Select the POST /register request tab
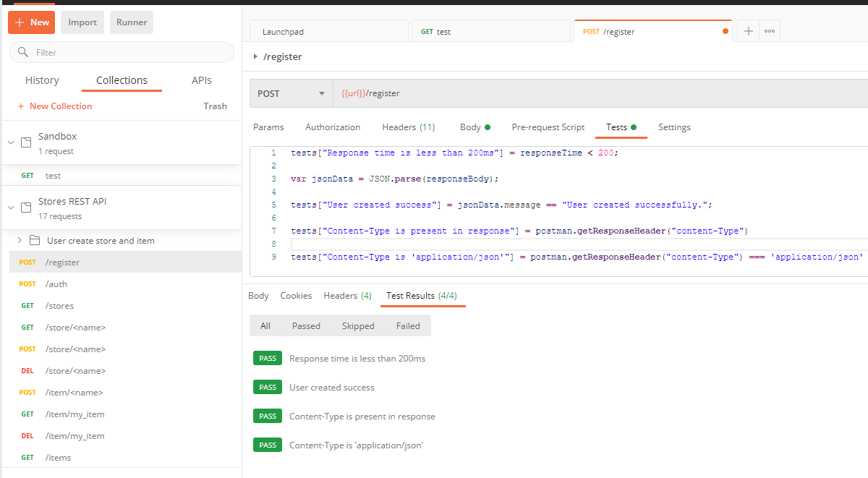This screenshot has height=478, width=868. pyautogui.click(x=652, y=31)
